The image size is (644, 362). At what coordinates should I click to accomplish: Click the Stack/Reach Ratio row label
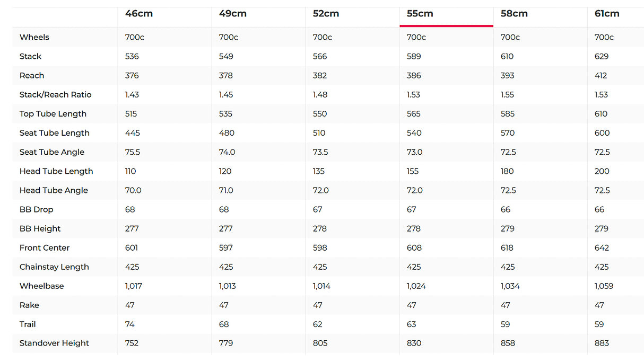[x=56, y=94]
